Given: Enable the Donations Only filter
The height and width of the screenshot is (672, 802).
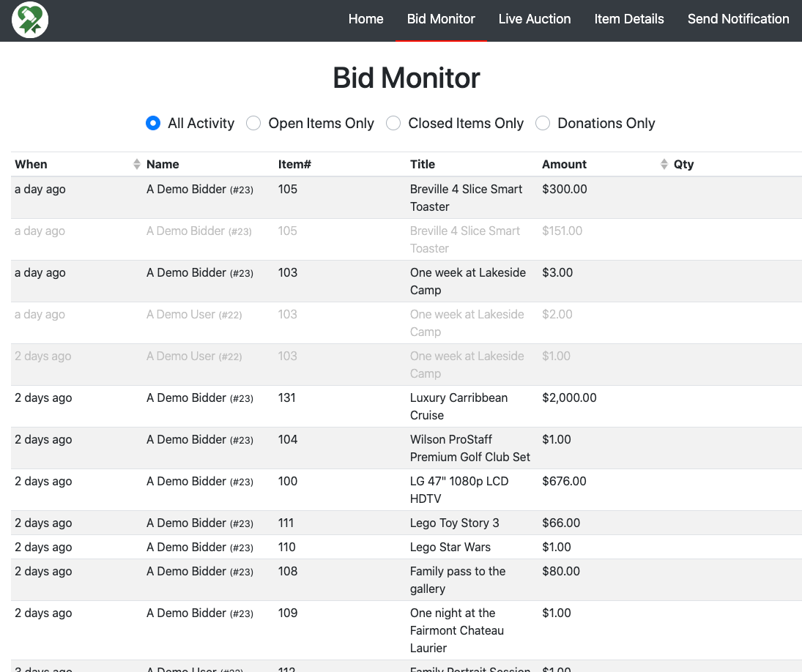Looking at the screenshot, I should pos(543,123).
